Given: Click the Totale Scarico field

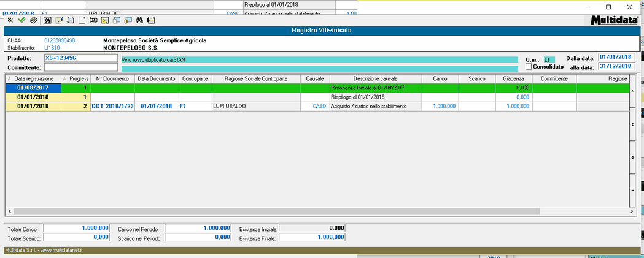Looking at the screenshot, I should [x=76, y=237].
